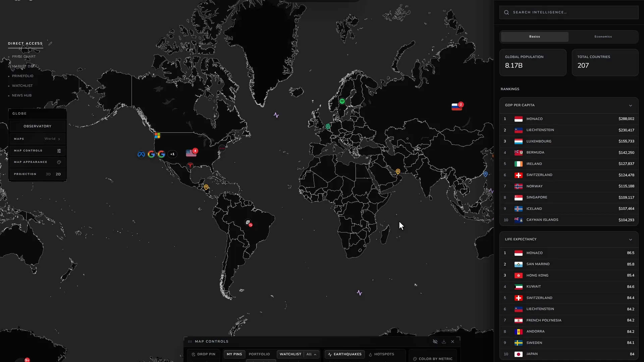Click the Microsoft logo pin on the map
This screenshot has height=362, width=644.
click(x=157, y=135)
